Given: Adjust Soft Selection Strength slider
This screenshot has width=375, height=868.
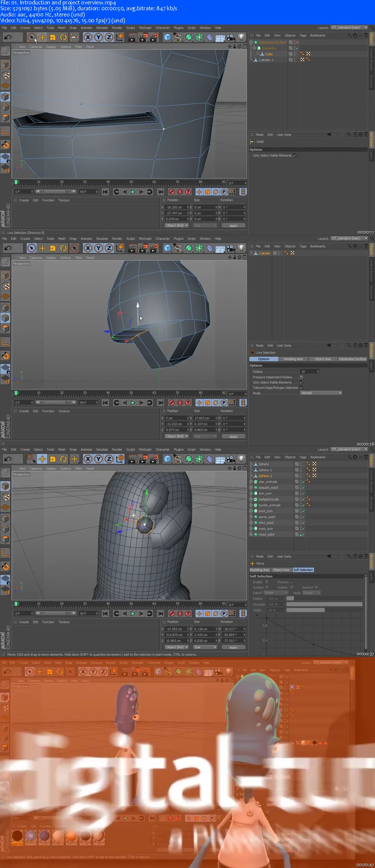Looking at the screenshot, I should tap(324, 604).
